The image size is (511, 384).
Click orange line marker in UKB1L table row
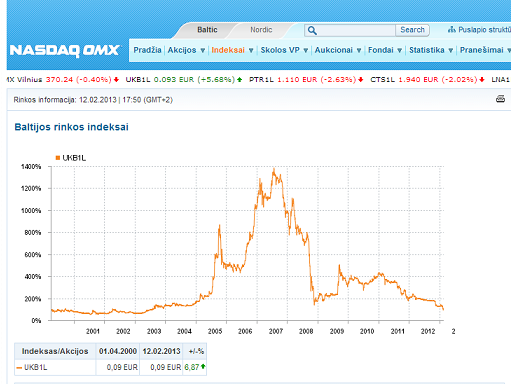[x=19, y=368]
